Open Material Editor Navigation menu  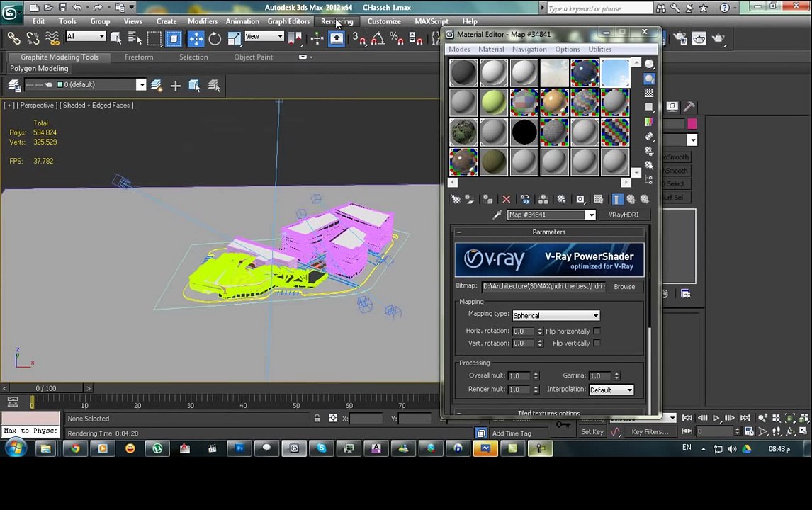(x=529, y=49)
